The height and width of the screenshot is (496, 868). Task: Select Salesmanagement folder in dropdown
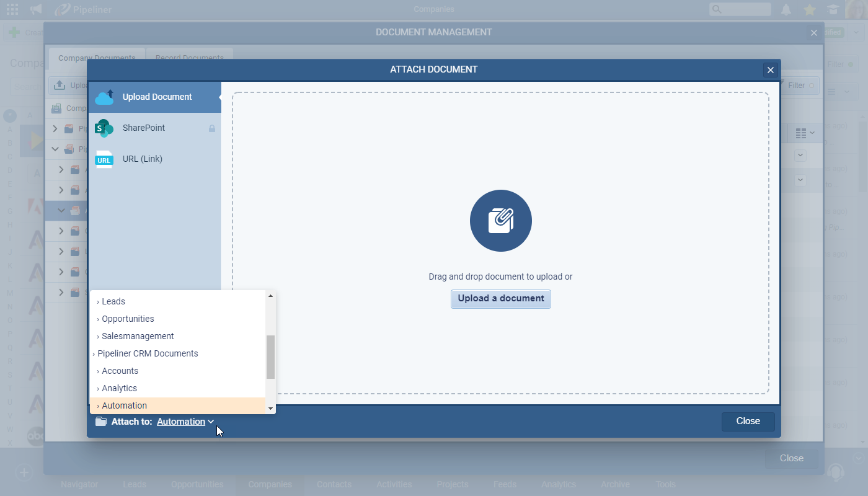coord(138,336)
